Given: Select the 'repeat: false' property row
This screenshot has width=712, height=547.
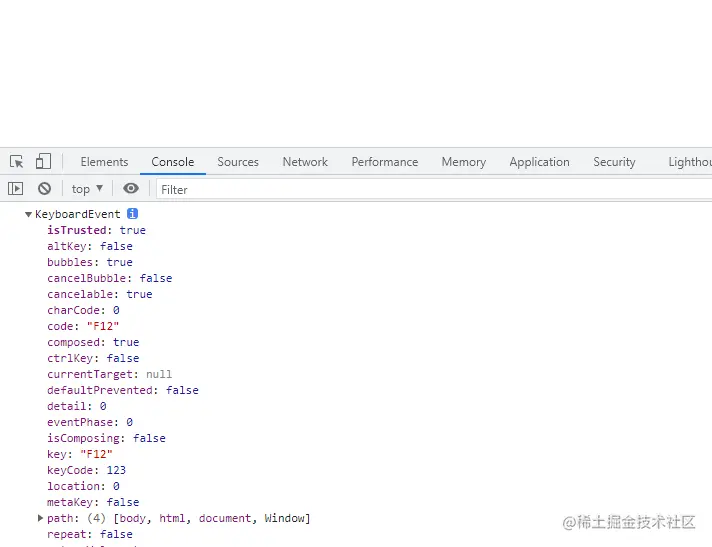Looking at the screenshot, I should click(90, 534).
